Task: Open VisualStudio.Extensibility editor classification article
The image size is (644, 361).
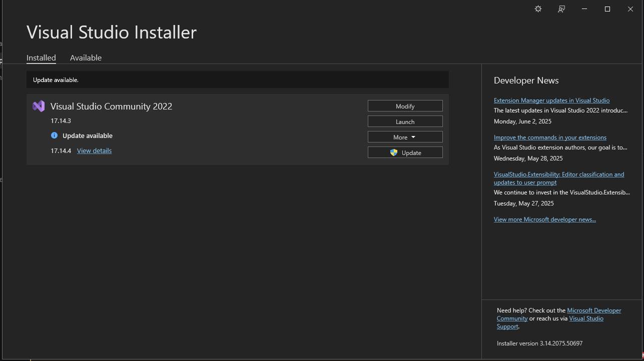Action: (x=559, y=178)
